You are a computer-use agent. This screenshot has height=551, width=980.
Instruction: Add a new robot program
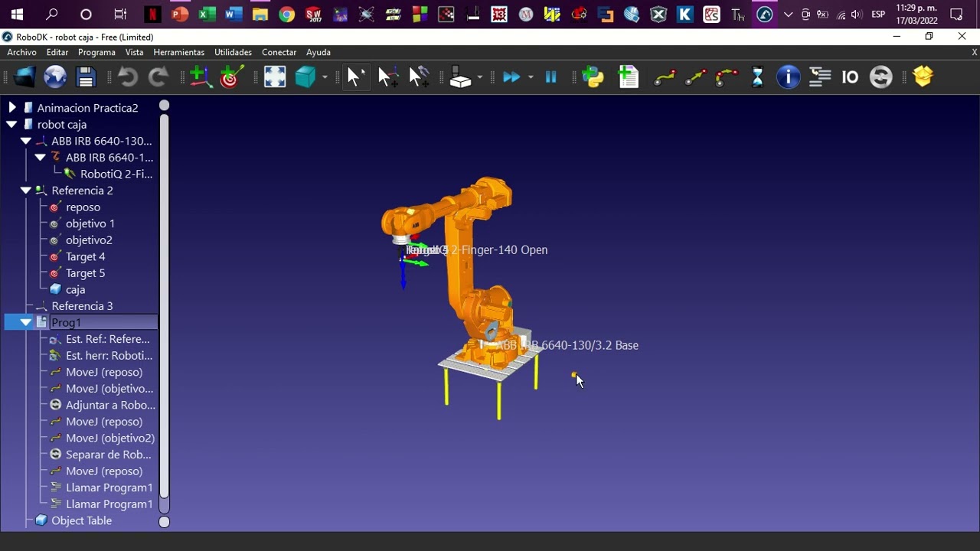(x=628, y=77)
